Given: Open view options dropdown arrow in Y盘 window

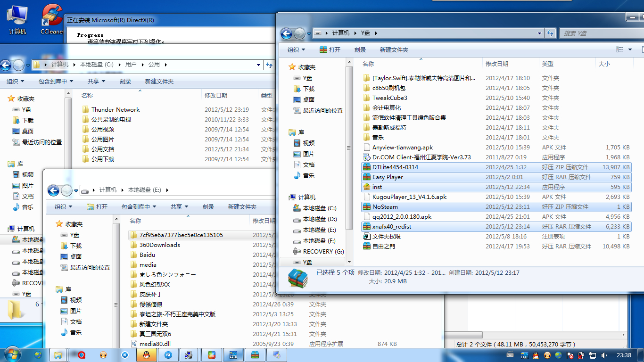Looking at the screenshot, I should pos(630,49).
